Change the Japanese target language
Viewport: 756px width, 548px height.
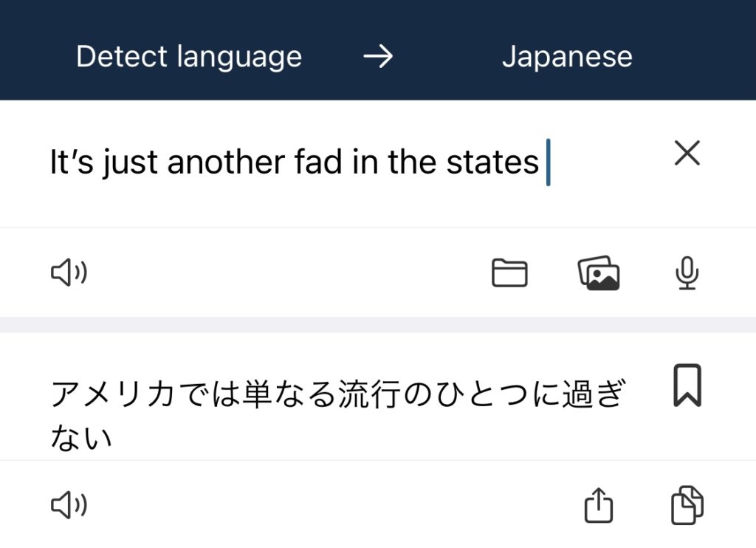(x=567, y=57)
